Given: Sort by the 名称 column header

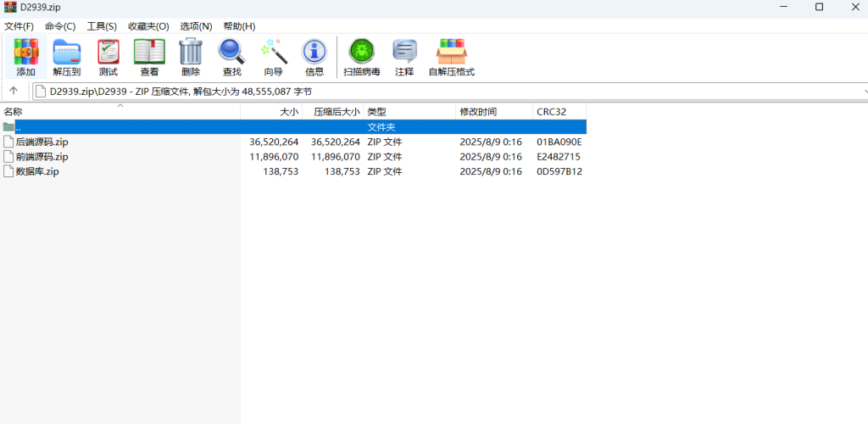Looking at the screenshot, I should [x=13, y=112].
